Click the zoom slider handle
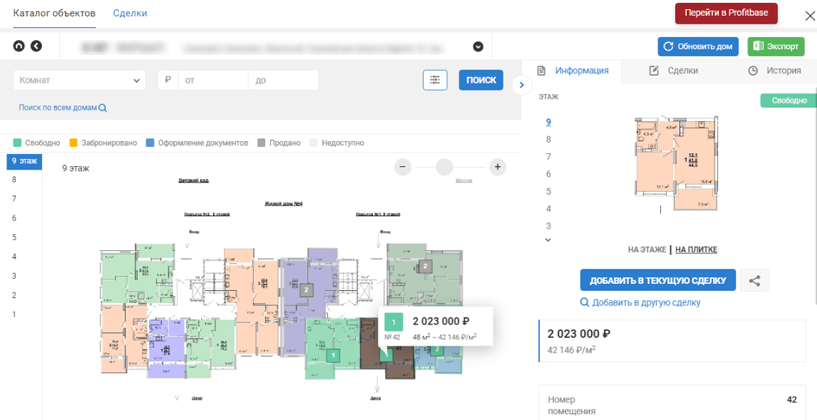Viewport: 817px width, 420px height. 444,167
